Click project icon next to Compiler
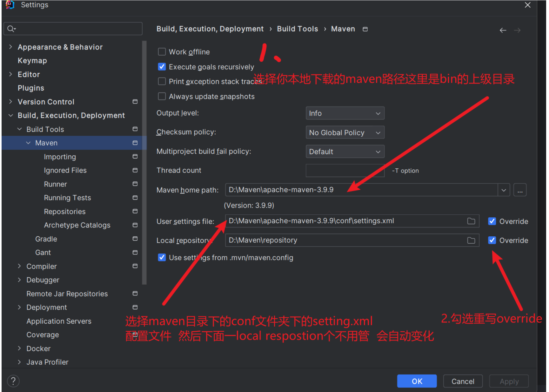Screen dimensions: 549x392 point(135,266)
